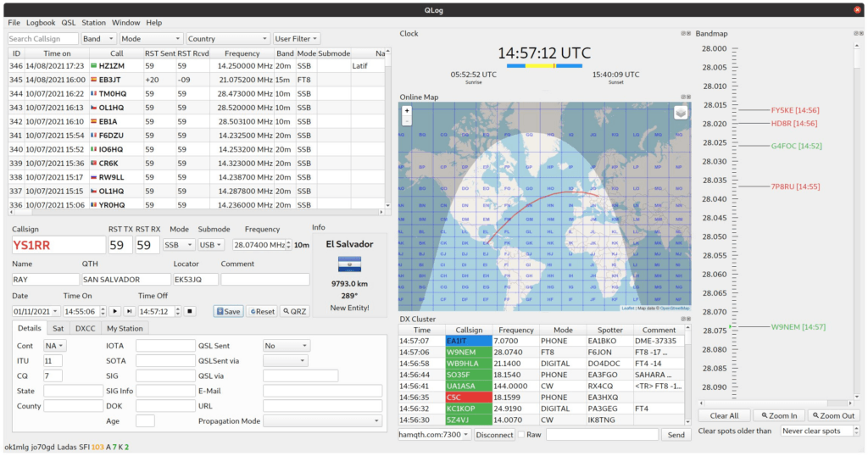
Task: Save the current contact
Action: 228,312
